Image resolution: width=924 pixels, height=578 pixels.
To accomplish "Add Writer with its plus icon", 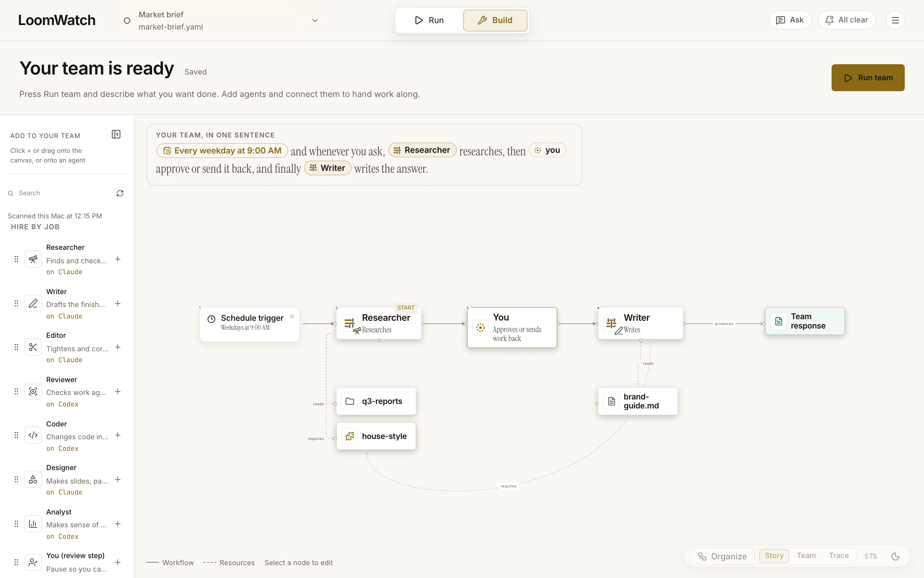I will coord(118,303).
